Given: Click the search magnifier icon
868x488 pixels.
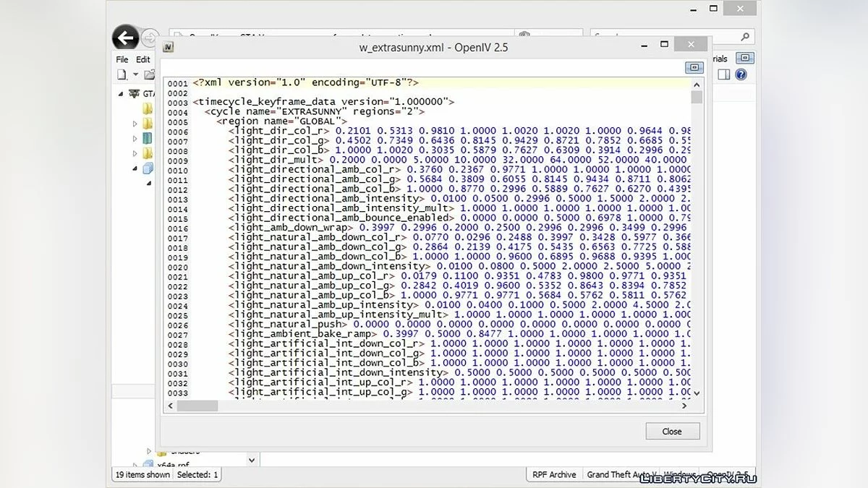Looking at the screenshot, I should coord(746,36).
